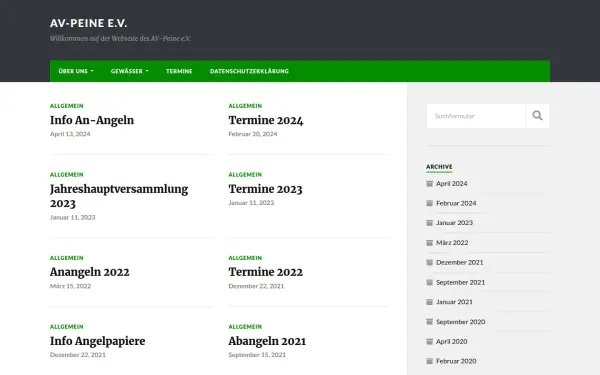Click the archive icon beside Februar 2020

[429, 361]
